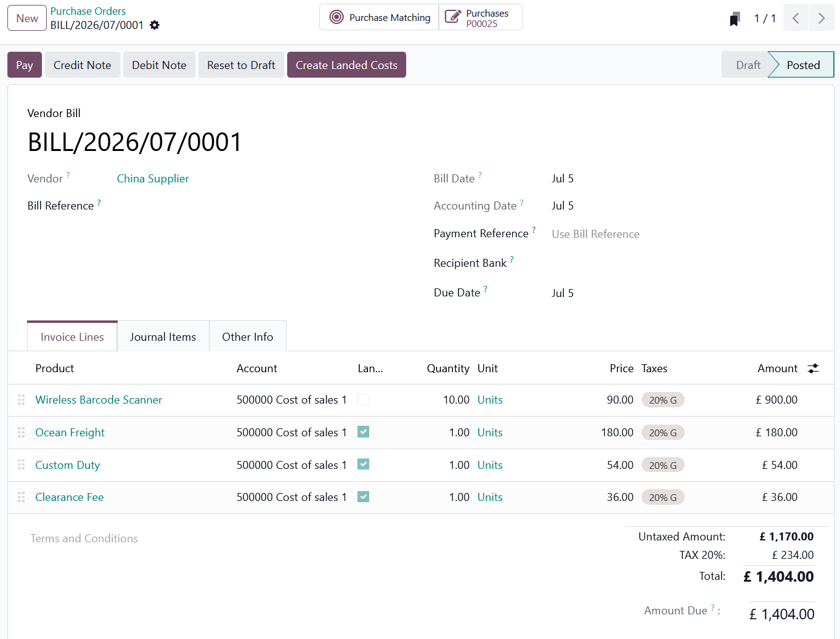Screen dimensions: 840x639
Task: Click 20% G tax tag on Wireless Barcode Scanner
Action: [x=663, y=400]
